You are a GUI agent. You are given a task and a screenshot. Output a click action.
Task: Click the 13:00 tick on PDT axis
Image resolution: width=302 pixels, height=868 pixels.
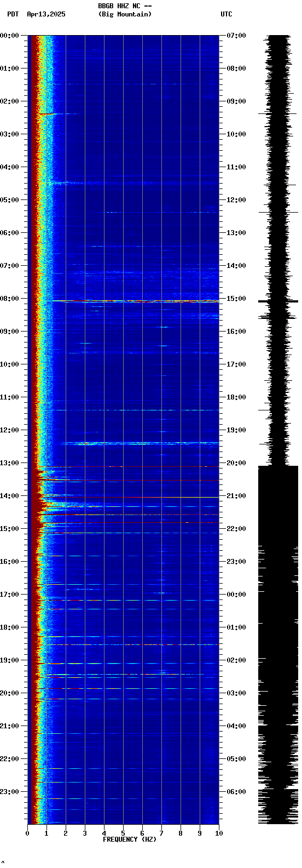(9, 463)
